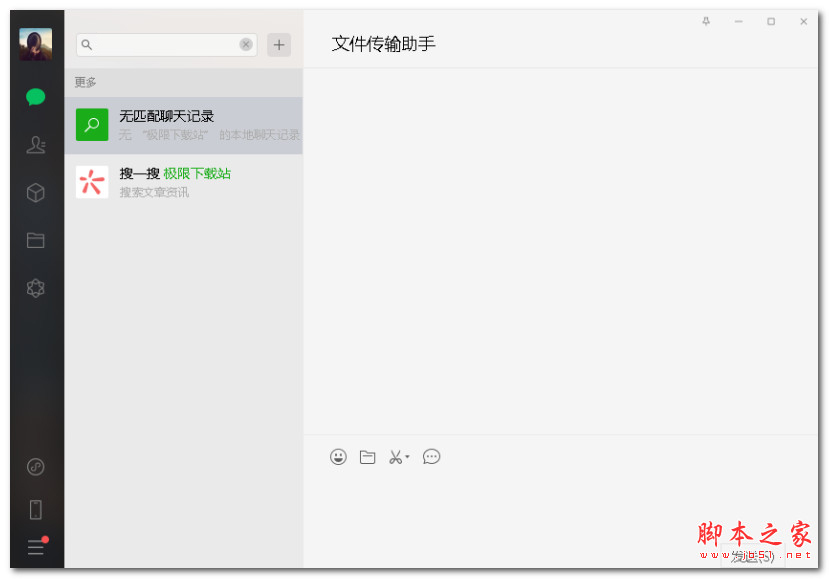Select the 文件传输助手 conversation tab

coord(385,44)
